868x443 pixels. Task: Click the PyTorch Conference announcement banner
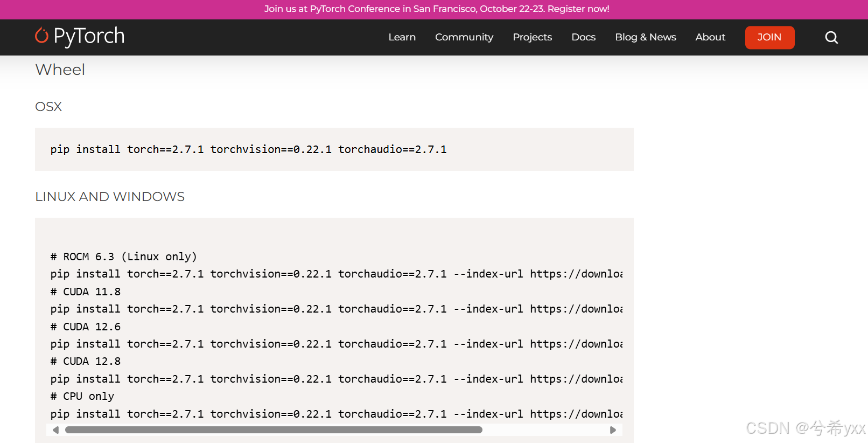click(437, 9)
